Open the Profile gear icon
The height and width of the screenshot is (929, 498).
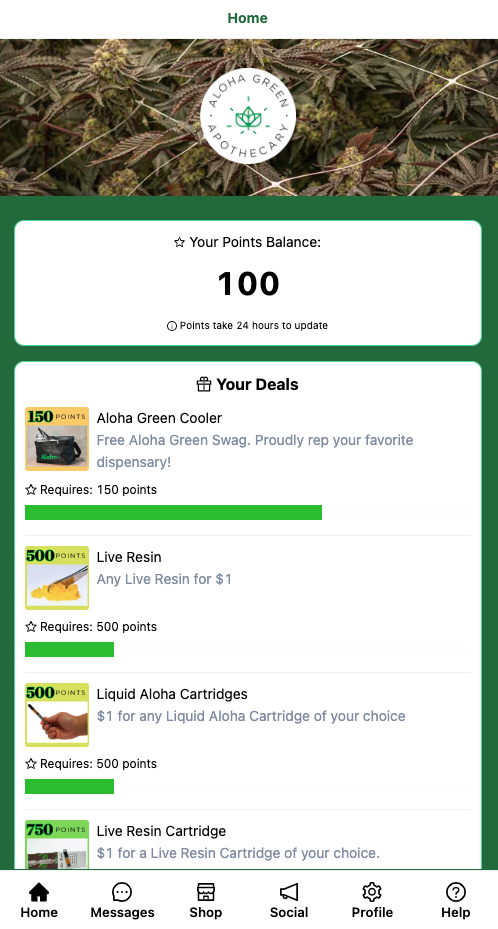(372, 892)
